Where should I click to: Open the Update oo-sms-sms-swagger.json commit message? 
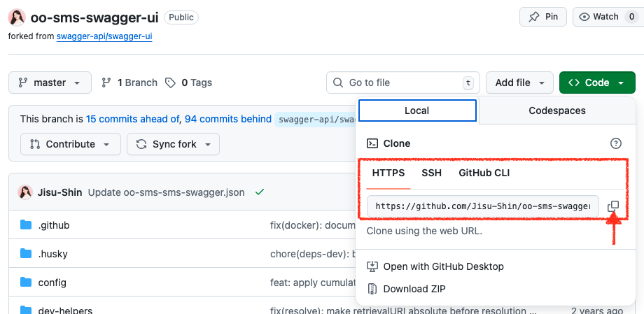[167, 192]
